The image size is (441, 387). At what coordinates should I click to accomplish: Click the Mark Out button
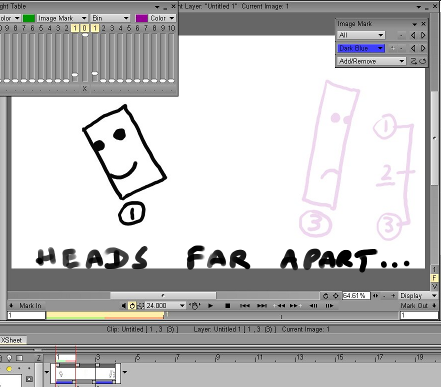tap(418, 305)
